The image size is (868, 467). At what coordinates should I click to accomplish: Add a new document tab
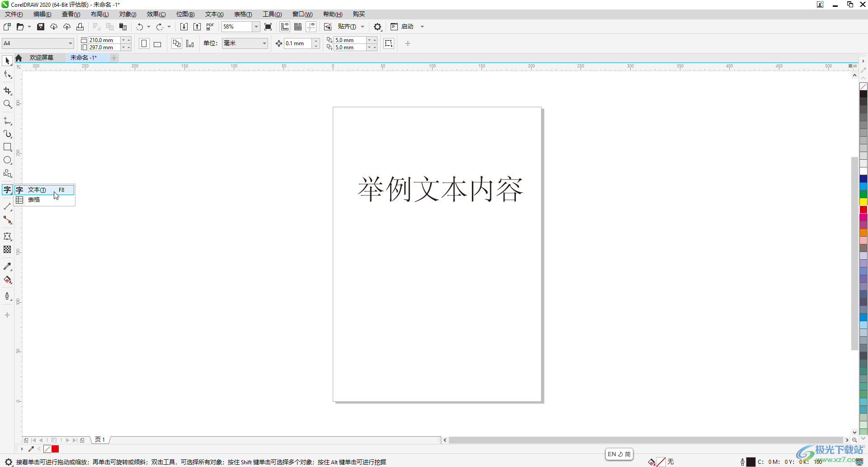click(x=114, y=58)
